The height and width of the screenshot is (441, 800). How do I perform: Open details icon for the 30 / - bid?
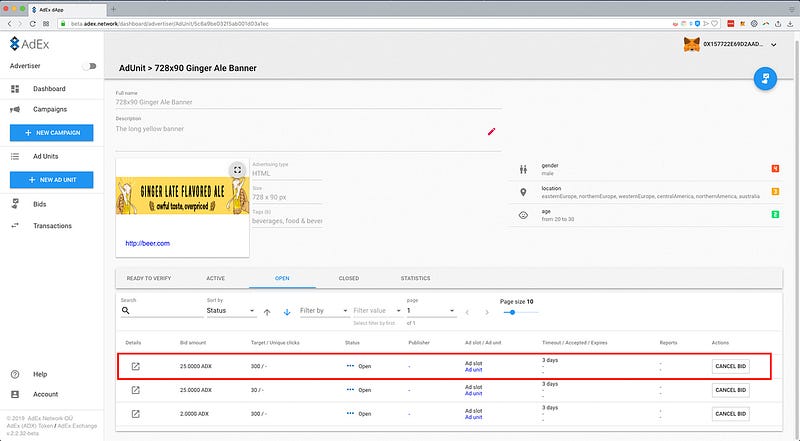(135, 390)
